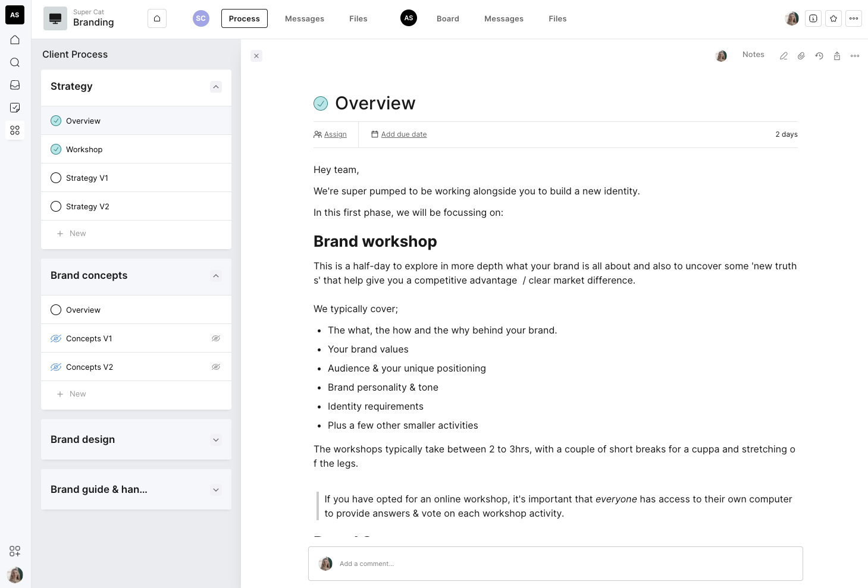This screenshot has height=588, width=868.
Task: Click the 'Hey team,' greeting line
Action: (336, 170)
